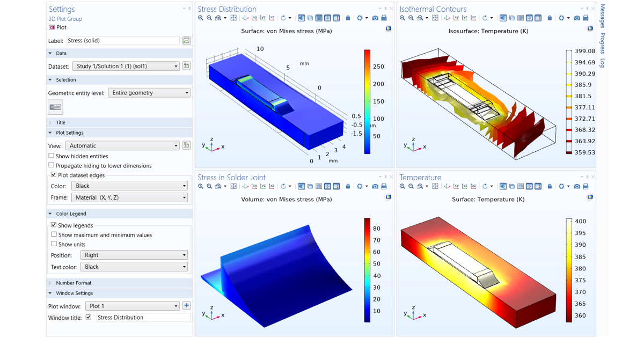Lock view in Stress in Solder Joint window
This screenshot has width=644, height=338.
tap(348, 187)
